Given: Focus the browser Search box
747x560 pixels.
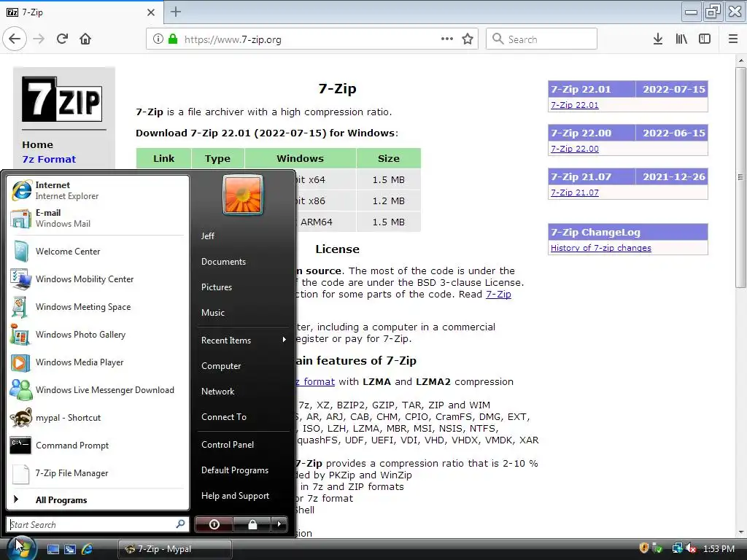Looking at the screenshot, I should point(541,39).
